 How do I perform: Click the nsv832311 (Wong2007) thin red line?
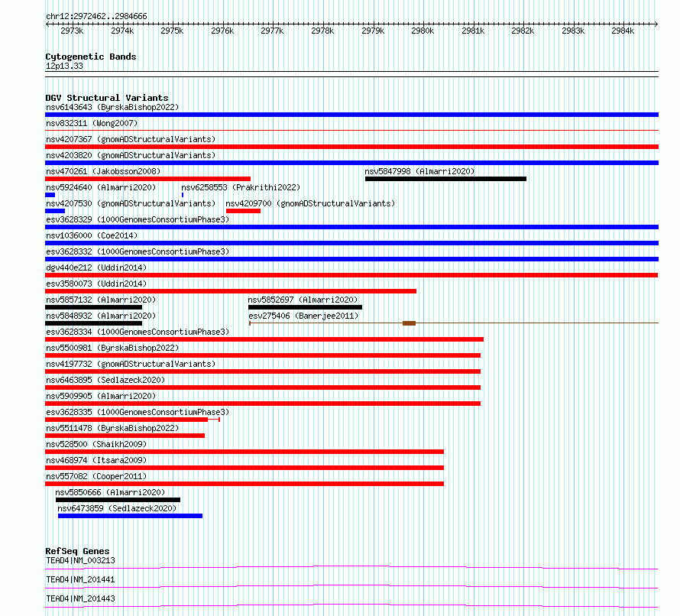(x=351, y=130)
